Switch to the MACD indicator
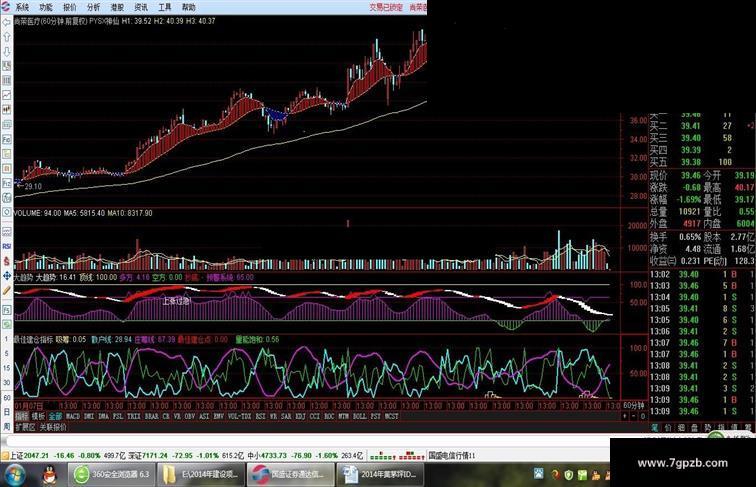This screenshot has width=756, height=487. 73,416
